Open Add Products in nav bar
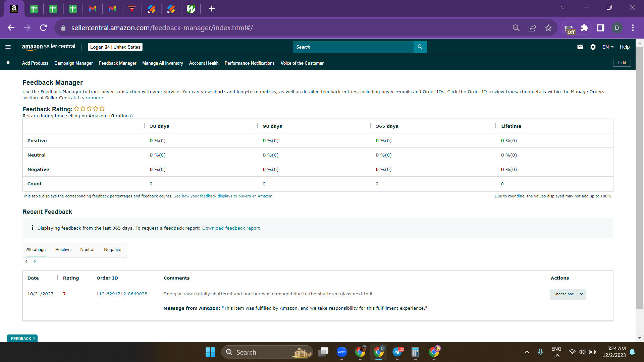This screenshot has width=644, height=362. (x=35, y=63)
